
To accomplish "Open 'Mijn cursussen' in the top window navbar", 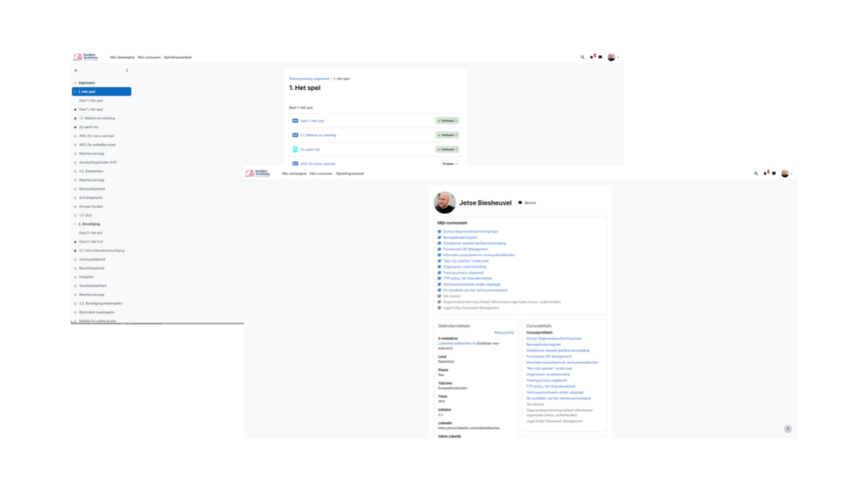I will pyautogui.click(x=147, y=58).
